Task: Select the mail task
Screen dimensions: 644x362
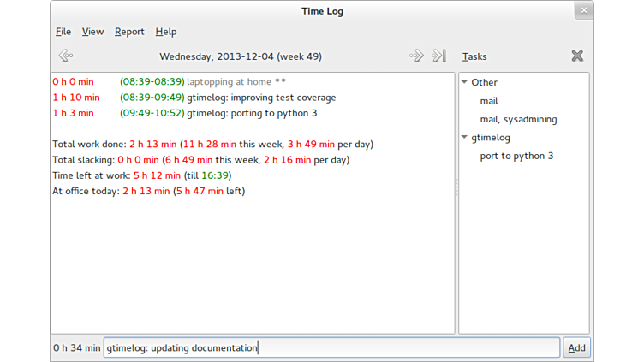Action: [489, 101]
